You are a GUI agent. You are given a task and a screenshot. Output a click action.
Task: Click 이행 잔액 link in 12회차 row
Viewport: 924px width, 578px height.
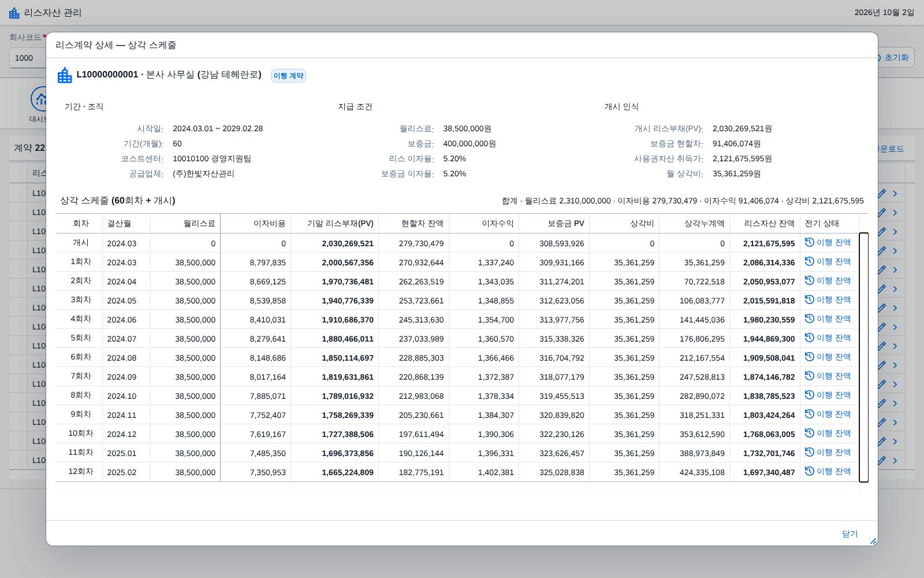pyautogui.click(x=833, y=472)
